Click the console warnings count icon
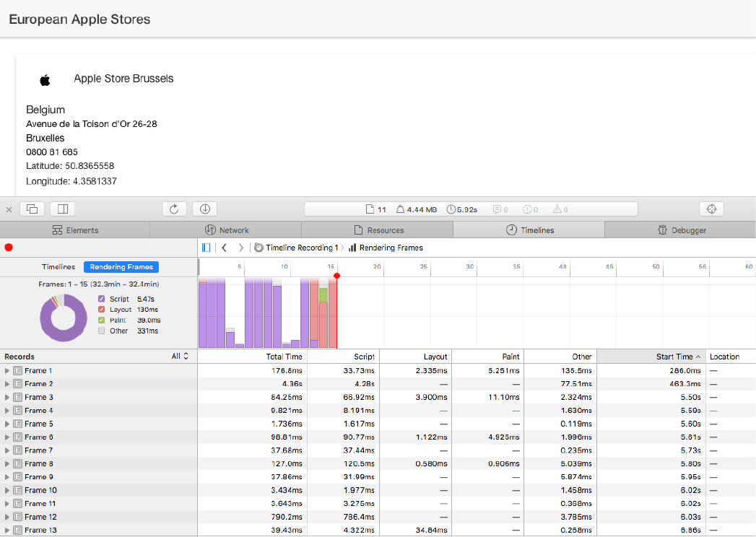Screen dimensions: 756x537 point(557,209)
